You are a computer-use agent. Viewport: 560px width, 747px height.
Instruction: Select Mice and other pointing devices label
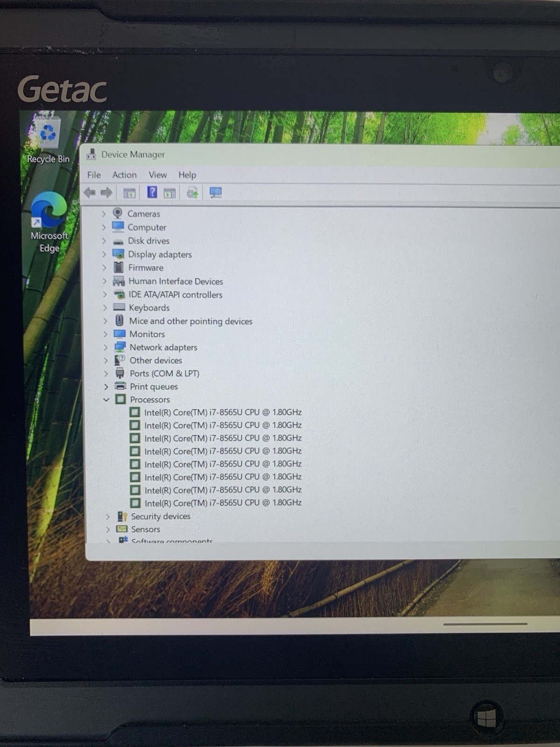[191, 321]
